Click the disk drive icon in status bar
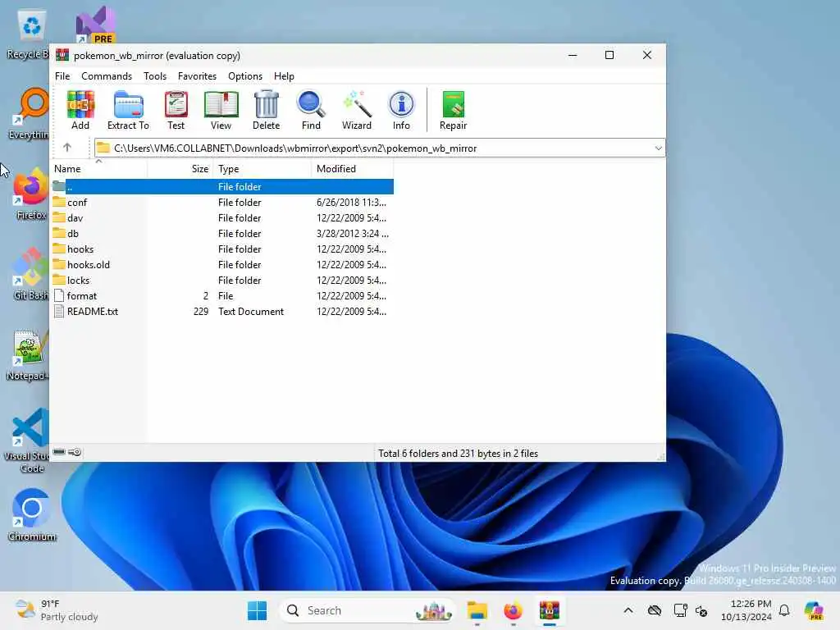 pyautogui.click(x=59, y=452)
